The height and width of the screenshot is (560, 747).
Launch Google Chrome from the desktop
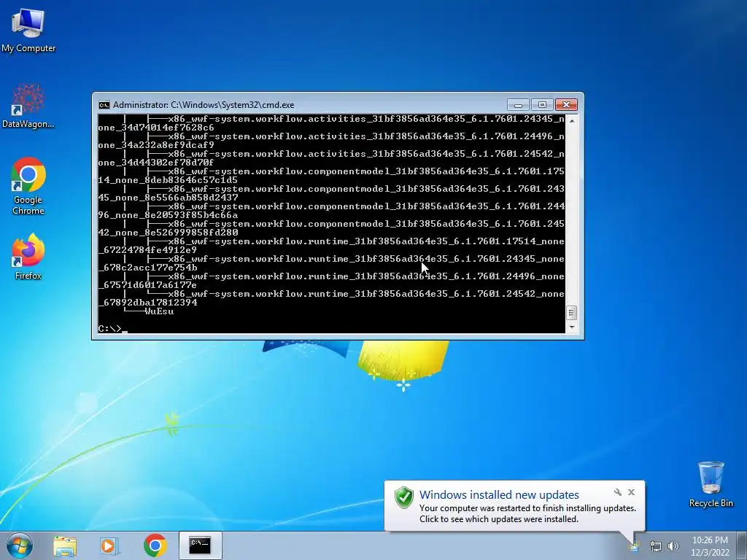(x=28, y=186)
